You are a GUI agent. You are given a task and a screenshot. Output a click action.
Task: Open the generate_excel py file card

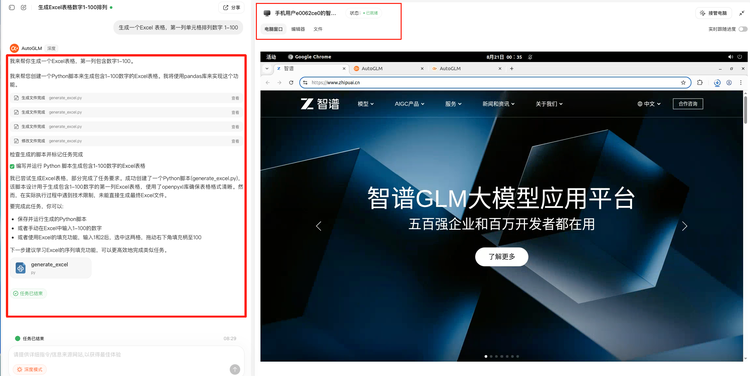tap(51, 268)
